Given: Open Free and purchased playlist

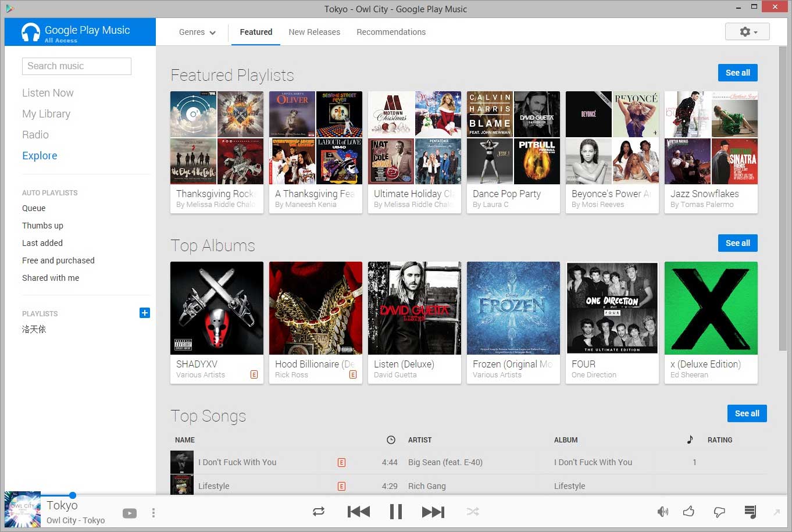Looking at the screenshot, I should (58, 260).
